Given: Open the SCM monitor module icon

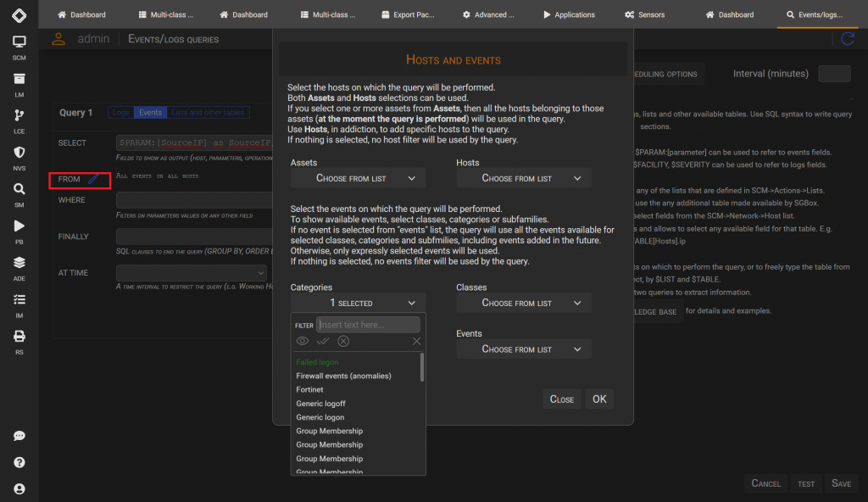Looking at the screenshot, I should click(x=19, y=42).
